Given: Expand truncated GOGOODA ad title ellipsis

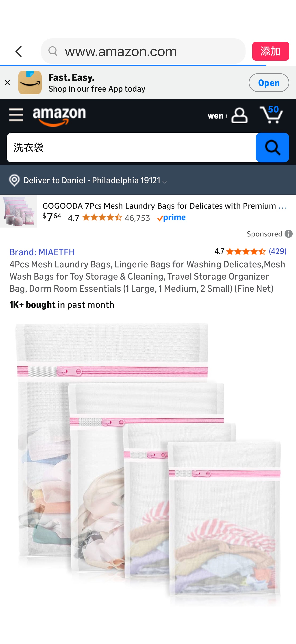Looking at the screenshot, I should coord(283,206).
